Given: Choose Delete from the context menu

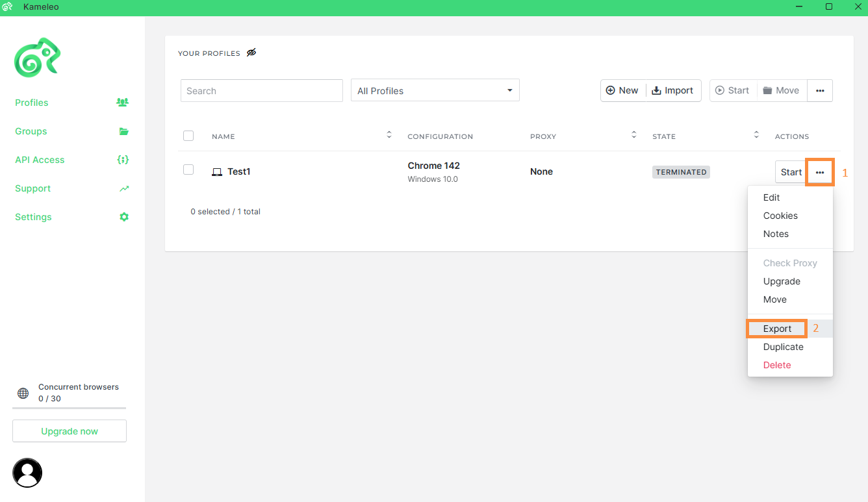Looking at the screenshot, I should 790,365.
